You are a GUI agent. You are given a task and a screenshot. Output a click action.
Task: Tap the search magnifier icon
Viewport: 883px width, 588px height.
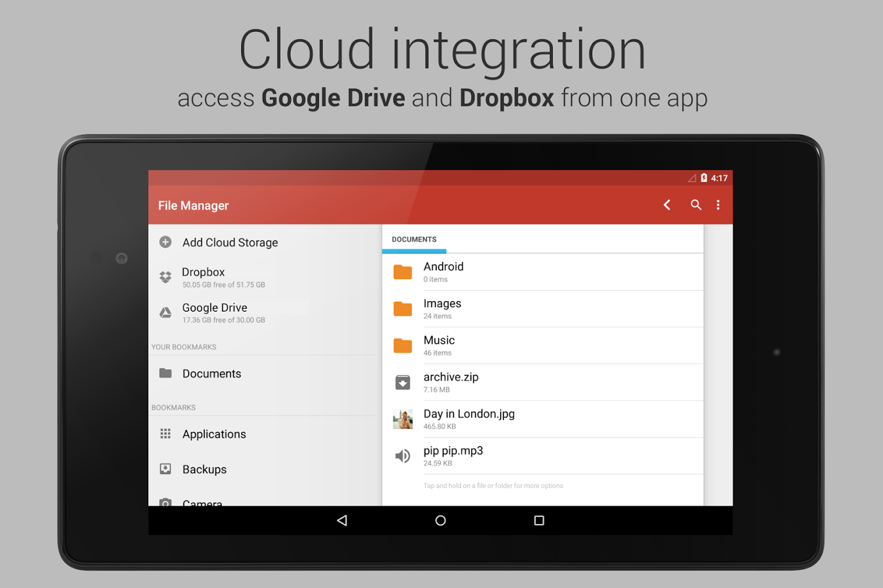click(696, 205)
